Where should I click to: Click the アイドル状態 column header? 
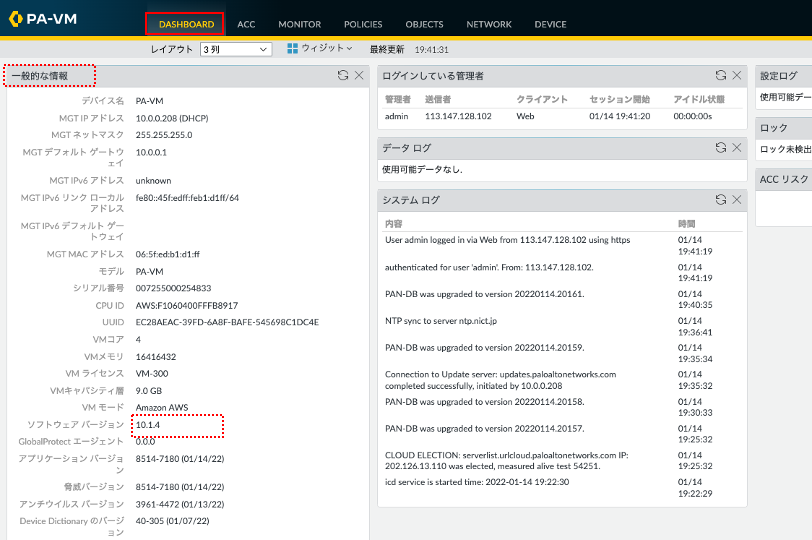[x=699, y=99]
